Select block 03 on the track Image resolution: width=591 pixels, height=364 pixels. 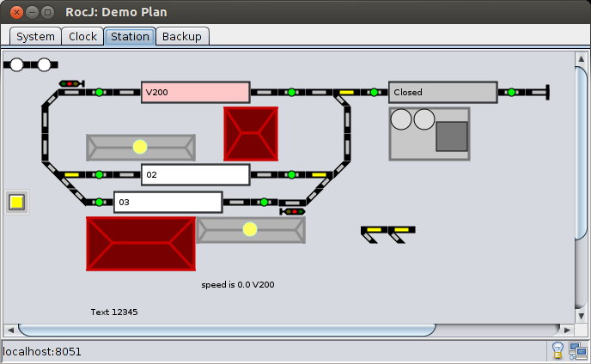point(168,203)
